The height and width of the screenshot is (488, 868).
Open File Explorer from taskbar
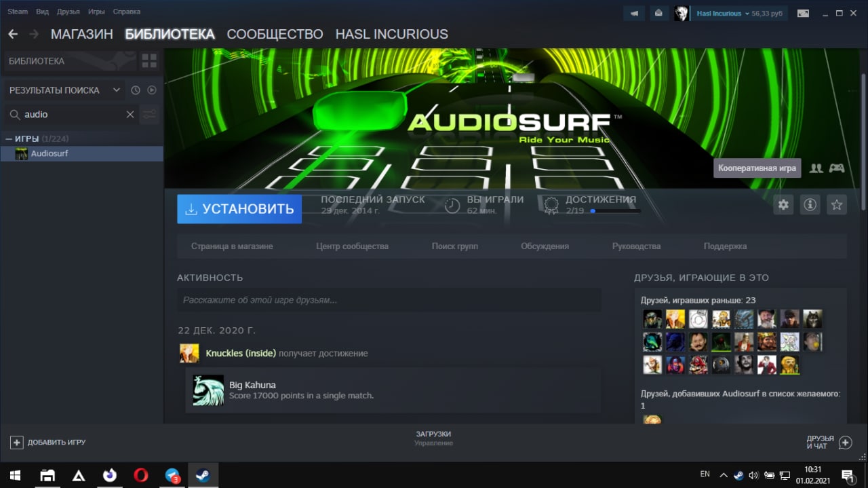click(47, 475)
